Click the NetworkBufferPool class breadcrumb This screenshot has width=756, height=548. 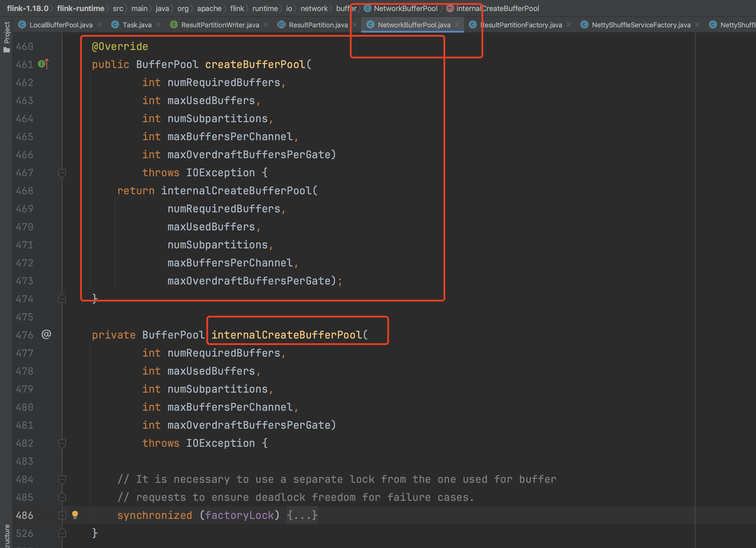[405, 8]
